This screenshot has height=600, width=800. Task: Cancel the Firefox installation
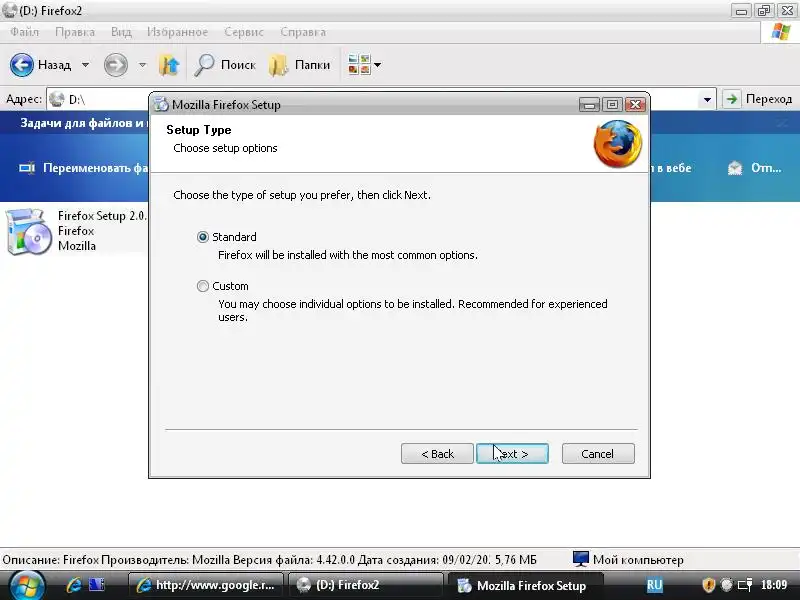pyautogui.click(x=598, y=454)
